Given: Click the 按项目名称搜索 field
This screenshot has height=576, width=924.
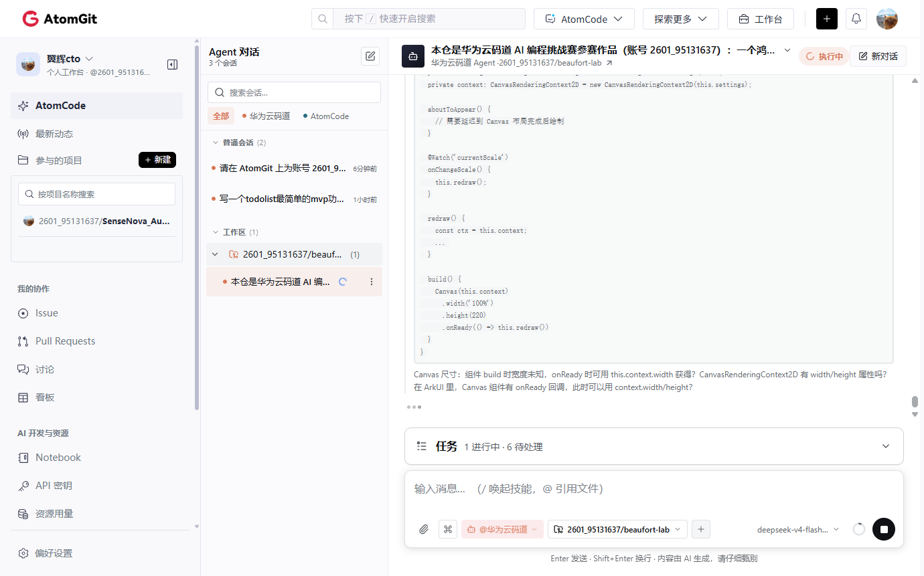Looking at the screenshot, I should point(97,194).
